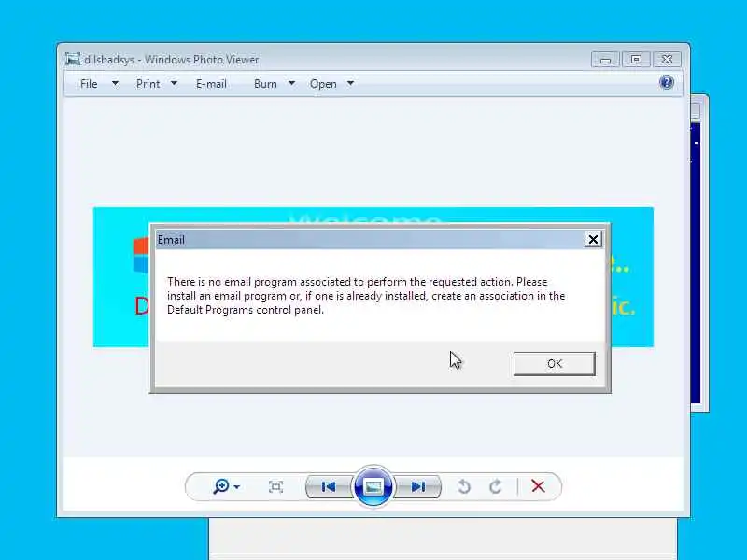Choose the E-mail menu item

pos(211,84)
